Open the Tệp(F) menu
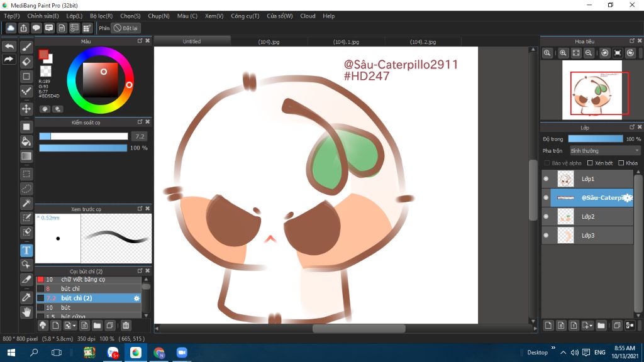Viewport: 644px width, 362px height. [x=12, y=16]
